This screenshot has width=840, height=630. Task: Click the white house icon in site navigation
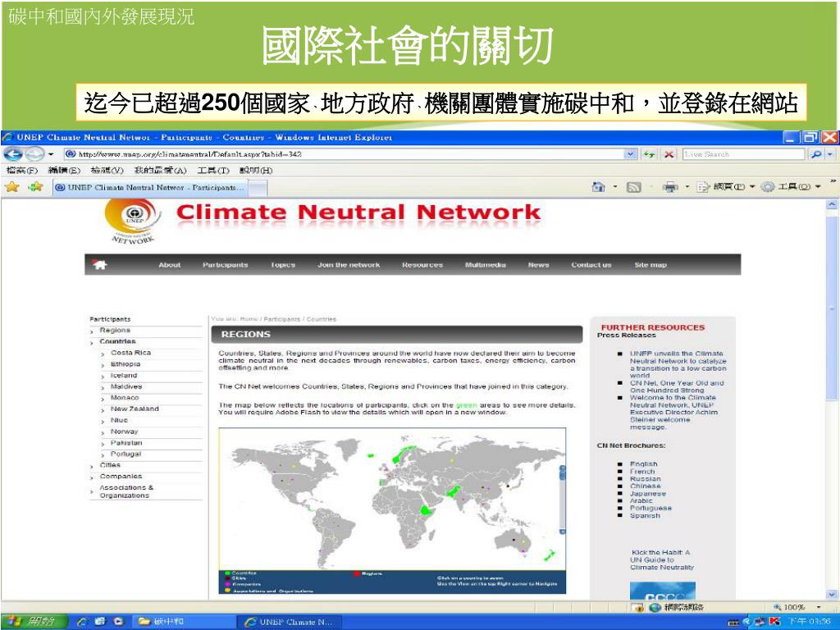tap(99, 264)
